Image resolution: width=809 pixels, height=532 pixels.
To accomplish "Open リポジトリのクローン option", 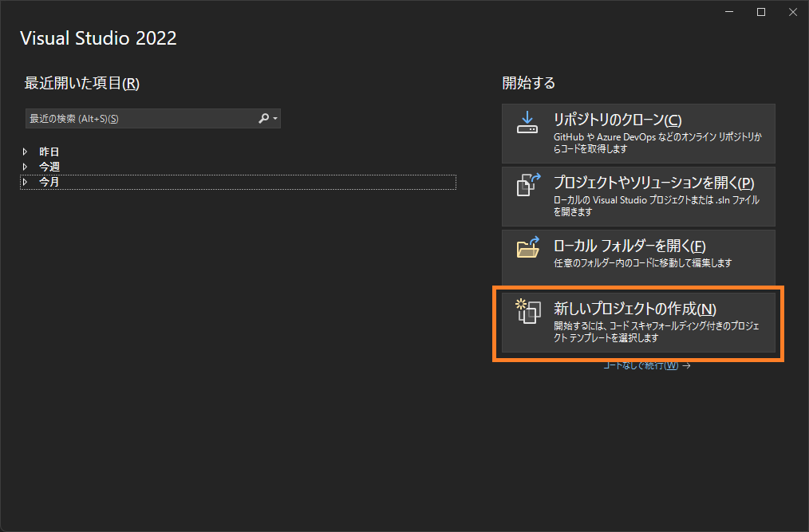I will [x=638, y=134].
